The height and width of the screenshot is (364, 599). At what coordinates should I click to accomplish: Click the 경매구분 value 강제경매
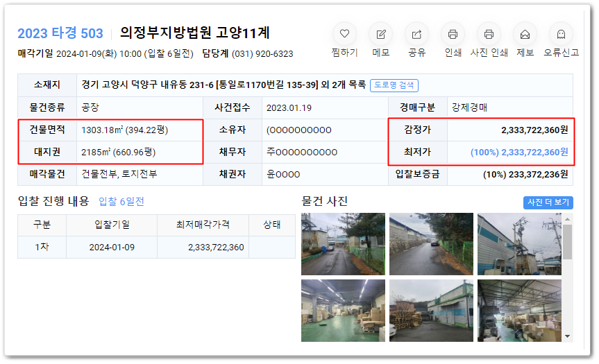pyautogui.click(x=469, y=107)
